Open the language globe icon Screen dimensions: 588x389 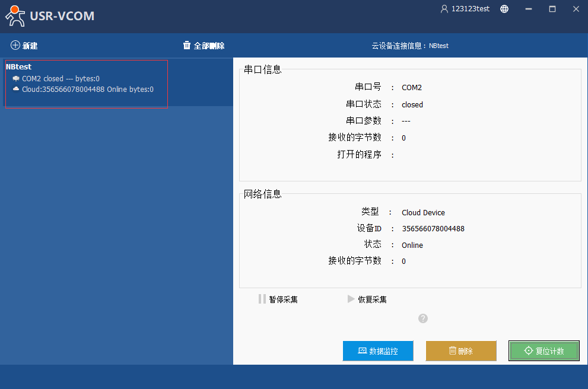pos(504,9)
